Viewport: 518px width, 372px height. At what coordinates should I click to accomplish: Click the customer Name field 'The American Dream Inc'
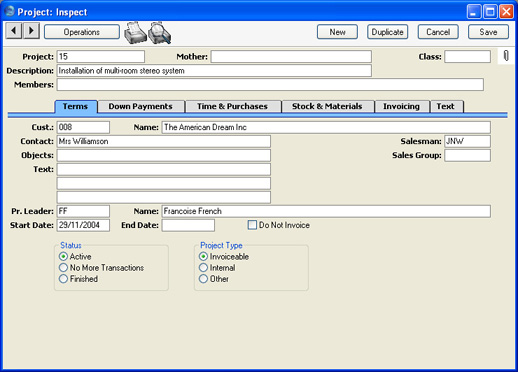coord(326,127)
